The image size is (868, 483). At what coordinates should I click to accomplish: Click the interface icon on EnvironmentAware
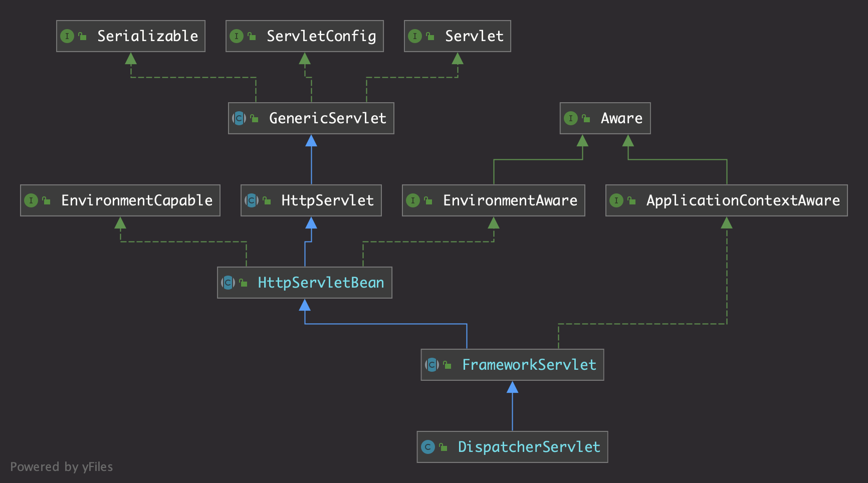(x=412, y=200)
